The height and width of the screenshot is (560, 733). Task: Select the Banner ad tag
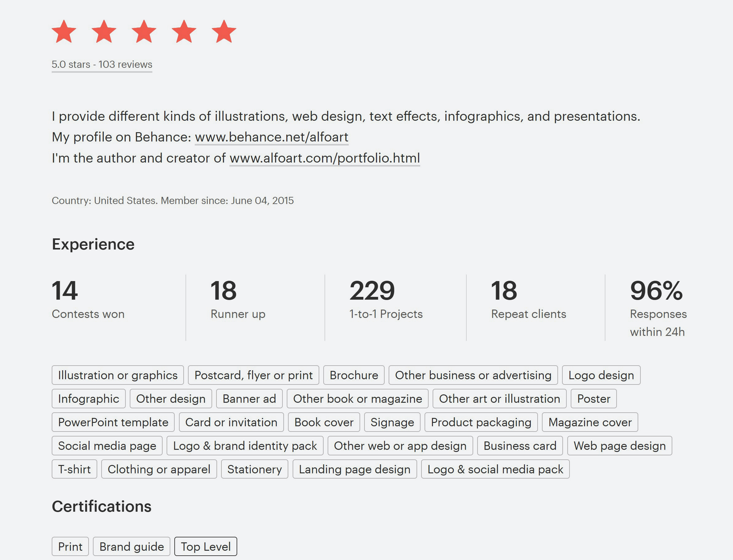tap(249, 399)
